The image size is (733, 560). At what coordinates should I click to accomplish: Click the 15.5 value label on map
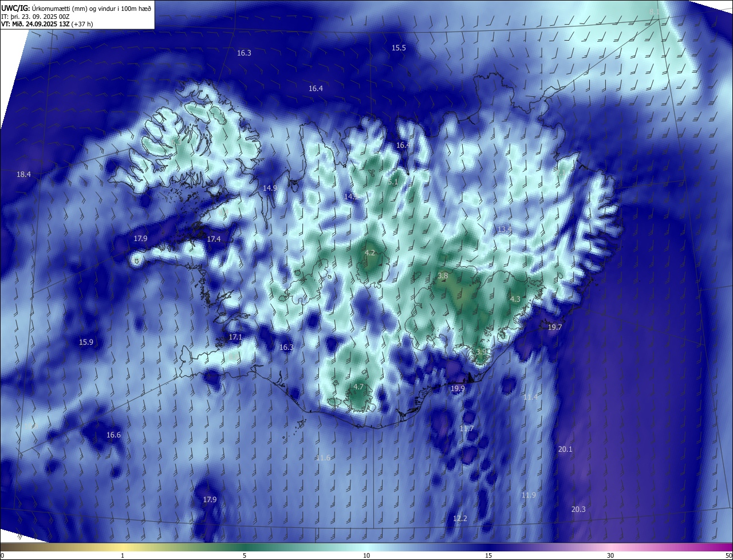tap(399, 48)
